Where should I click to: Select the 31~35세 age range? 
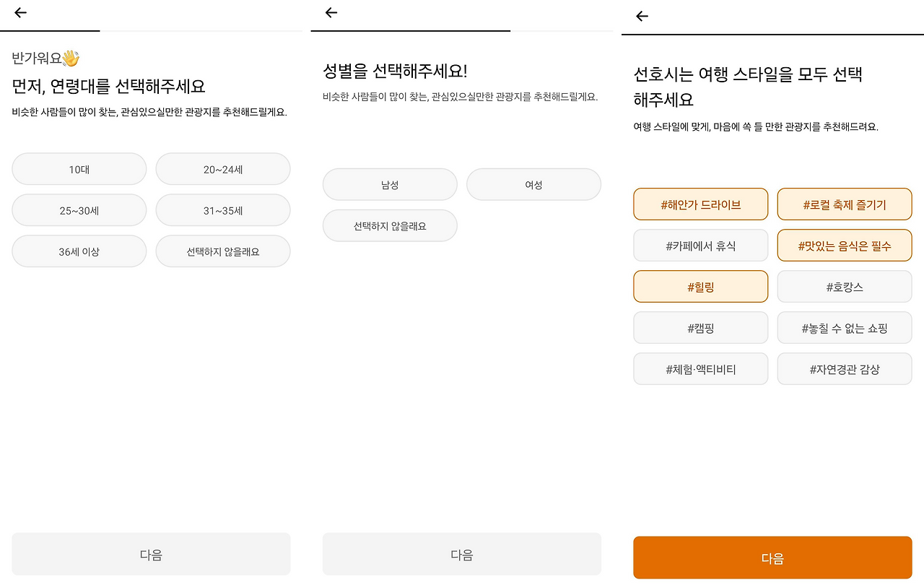click(223, 211)
